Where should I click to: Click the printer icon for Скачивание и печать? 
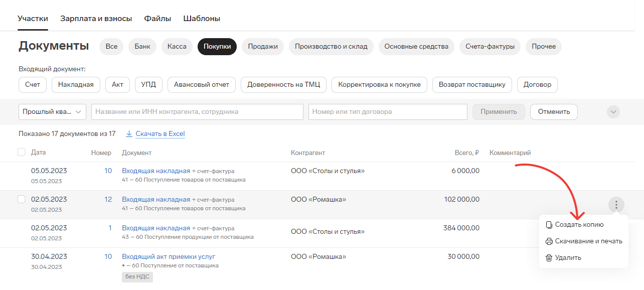(549, 241)
